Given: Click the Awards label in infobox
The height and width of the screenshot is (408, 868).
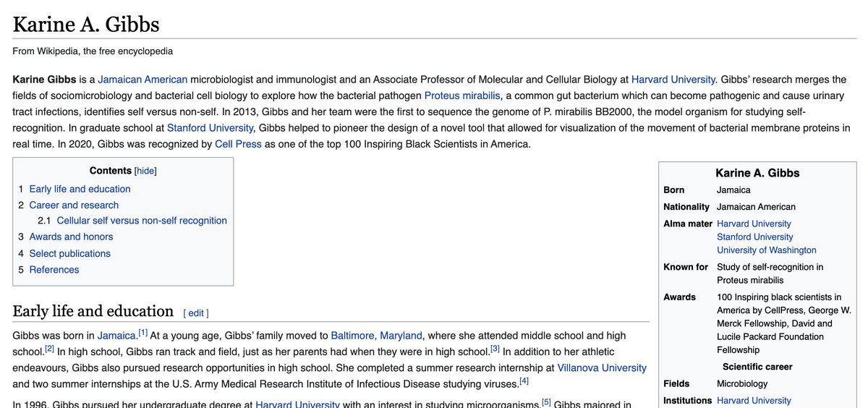Looking at the screenshot, I should [680, 297].
